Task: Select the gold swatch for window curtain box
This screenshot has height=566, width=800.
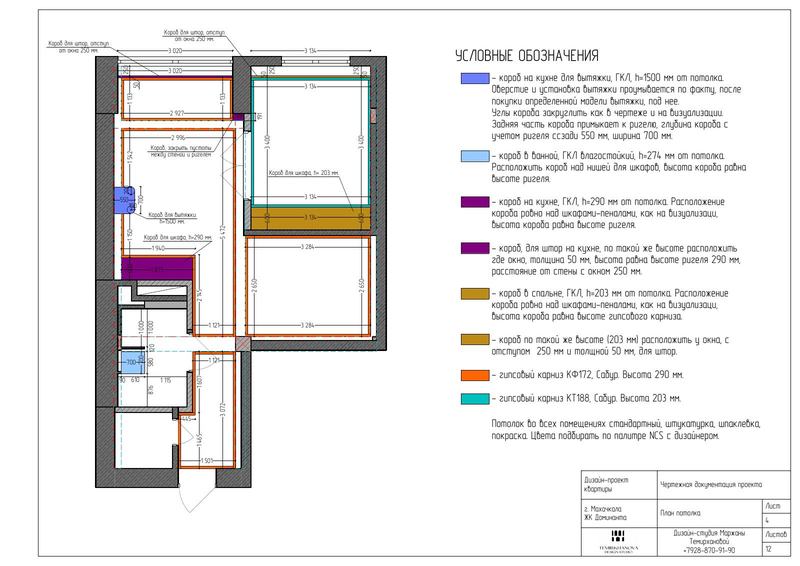Action: point(474,339)
